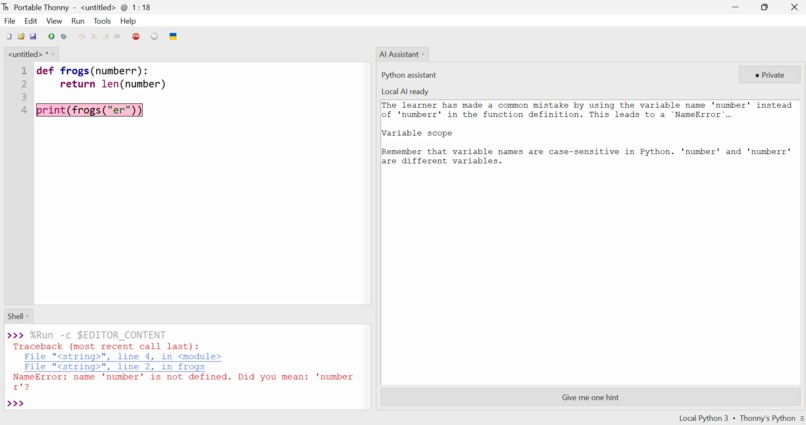Click the Local Python 3 interpreter status text
Screen dimensions: 806x425
click(703, 418)
